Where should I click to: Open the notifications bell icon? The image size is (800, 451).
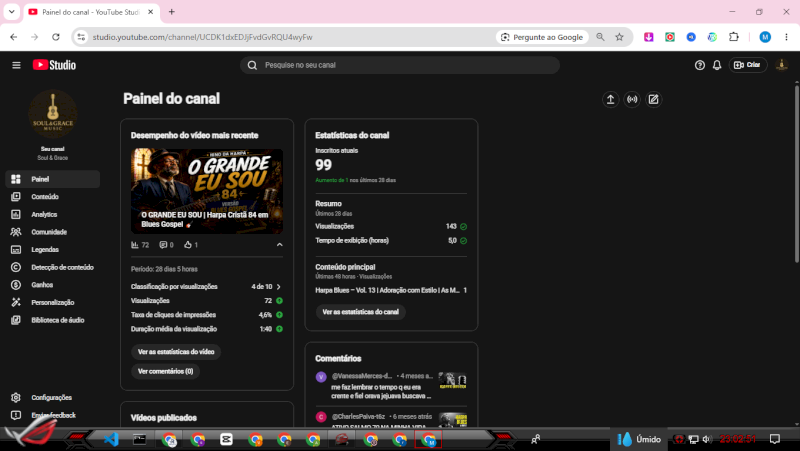717,65
